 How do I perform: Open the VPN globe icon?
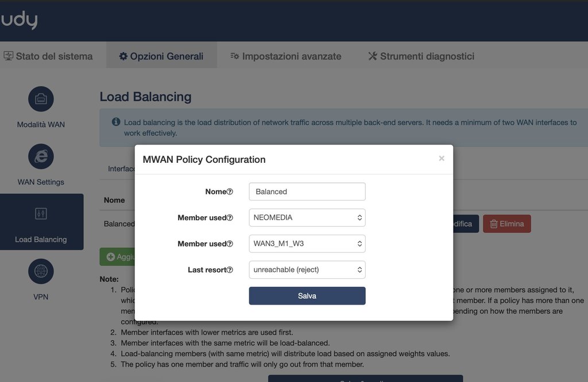point(41,271)
